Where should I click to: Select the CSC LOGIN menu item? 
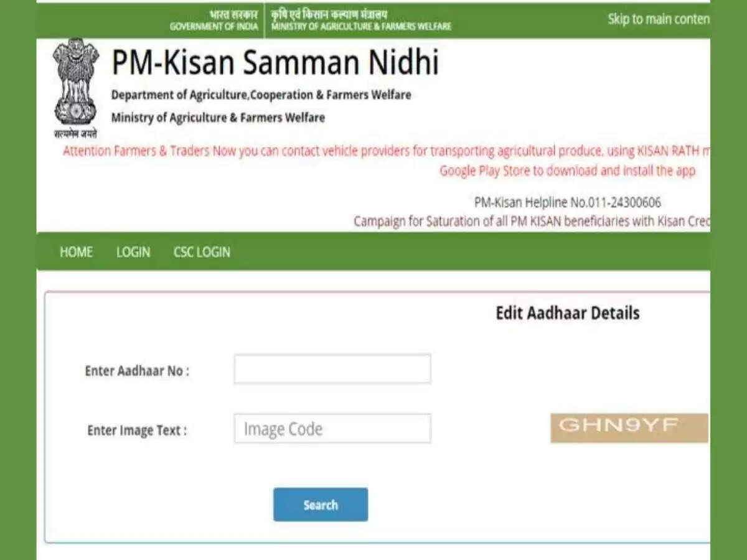(202, 252)
